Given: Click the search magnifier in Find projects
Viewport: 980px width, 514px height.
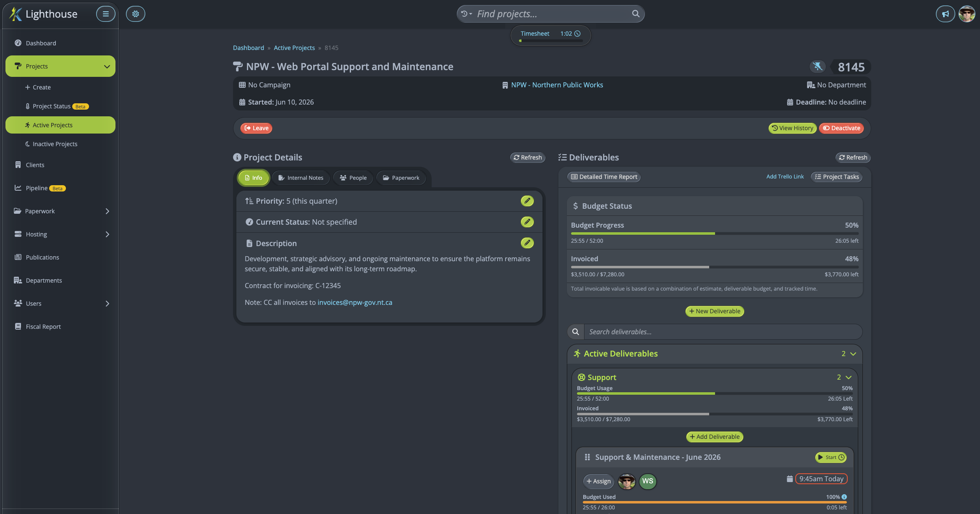Looking at the screenshot, I should [636, 14].
